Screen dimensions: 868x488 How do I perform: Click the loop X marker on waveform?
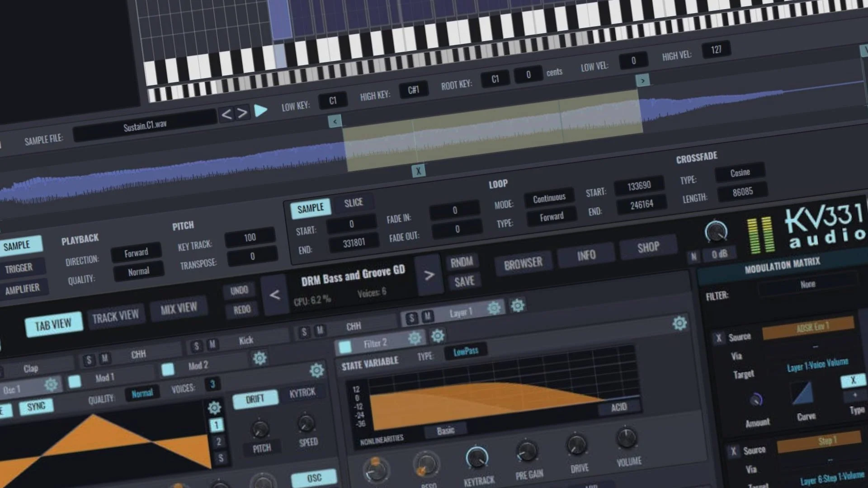(x=419, y=171)
